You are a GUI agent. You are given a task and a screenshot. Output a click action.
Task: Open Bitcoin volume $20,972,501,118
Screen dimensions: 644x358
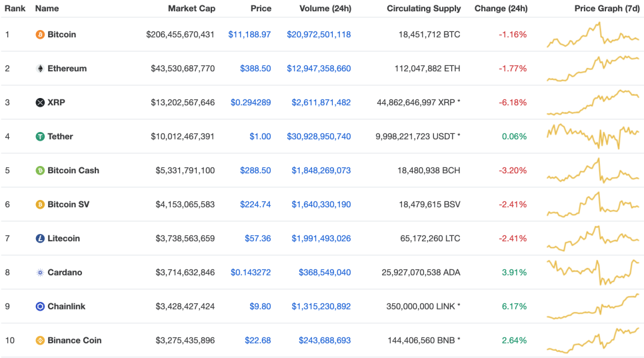click(319, 35)
